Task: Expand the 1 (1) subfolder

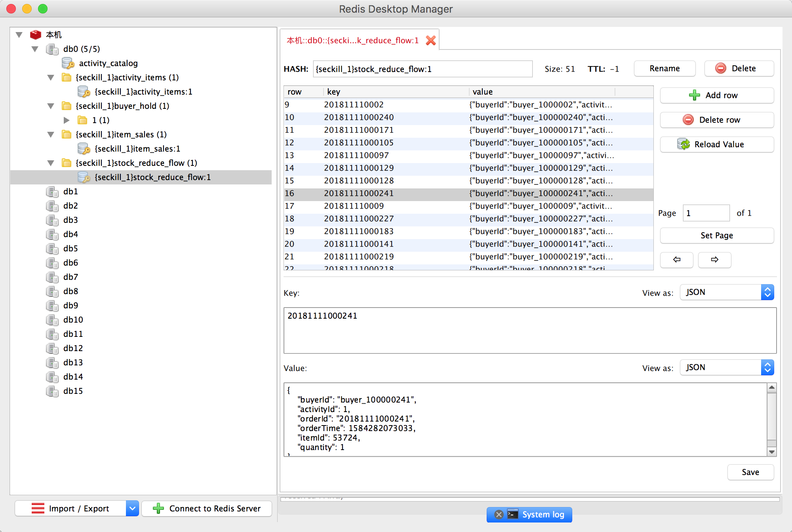Action: click(67, 120)
